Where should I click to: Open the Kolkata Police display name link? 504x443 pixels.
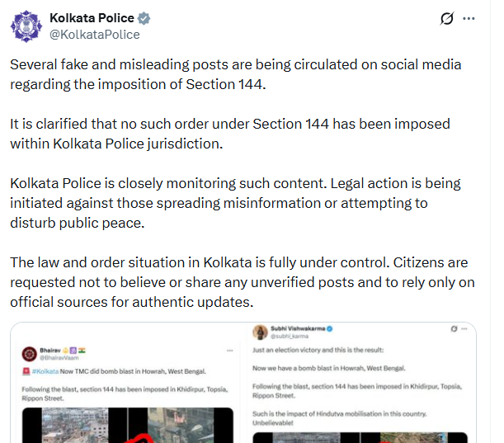92,18
